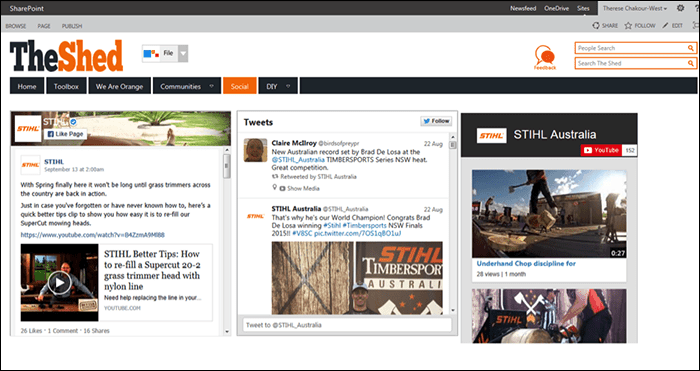Expand the Communities menu arrow
This screenshot has width=700, height=371.
click(x=211, y=86)
